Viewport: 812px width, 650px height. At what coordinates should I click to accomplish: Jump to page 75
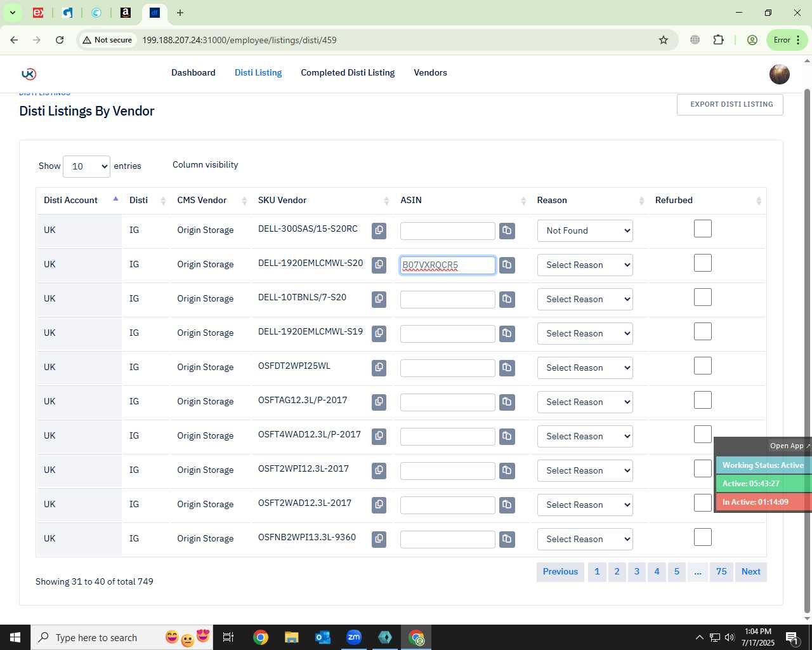click(x=721, y=572)
